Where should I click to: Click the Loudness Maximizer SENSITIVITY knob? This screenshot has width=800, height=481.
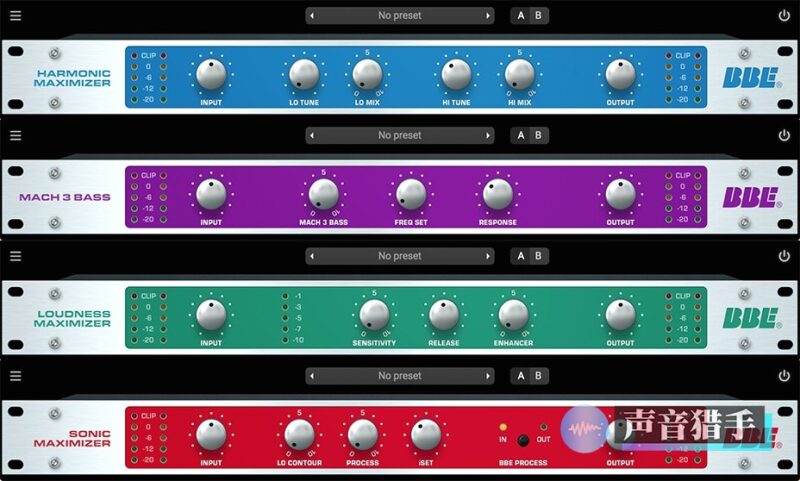pyautogui.click(x=373, y=315)
